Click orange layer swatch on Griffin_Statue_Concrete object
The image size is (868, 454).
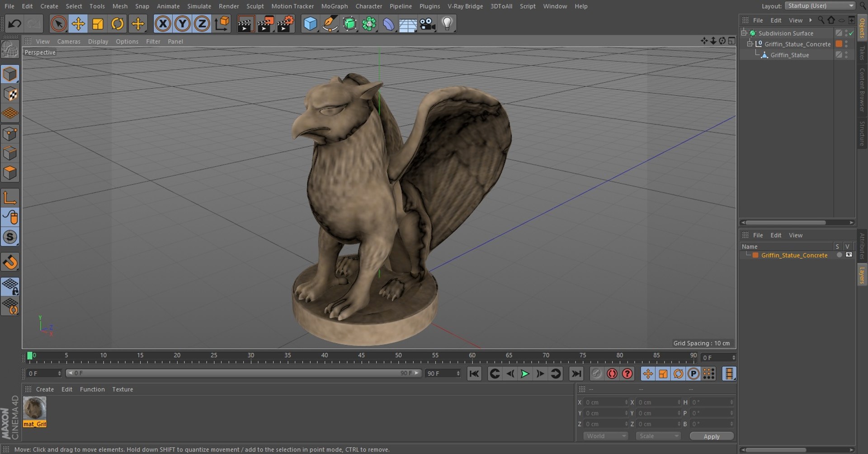pos(839,44)
